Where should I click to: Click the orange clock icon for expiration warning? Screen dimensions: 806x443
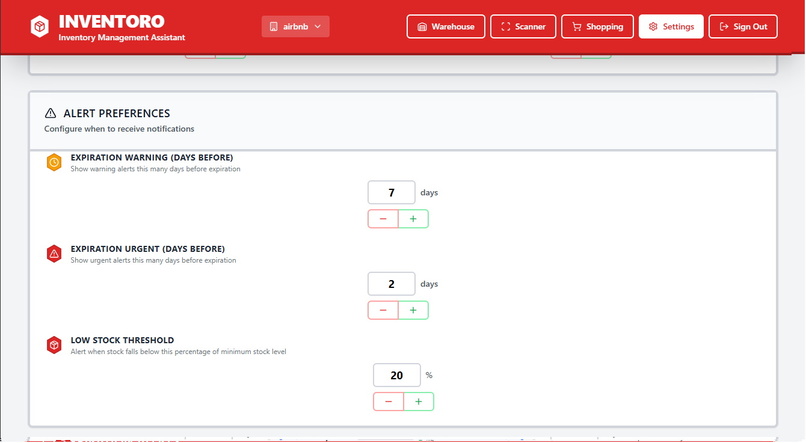(x=54, y=162)
